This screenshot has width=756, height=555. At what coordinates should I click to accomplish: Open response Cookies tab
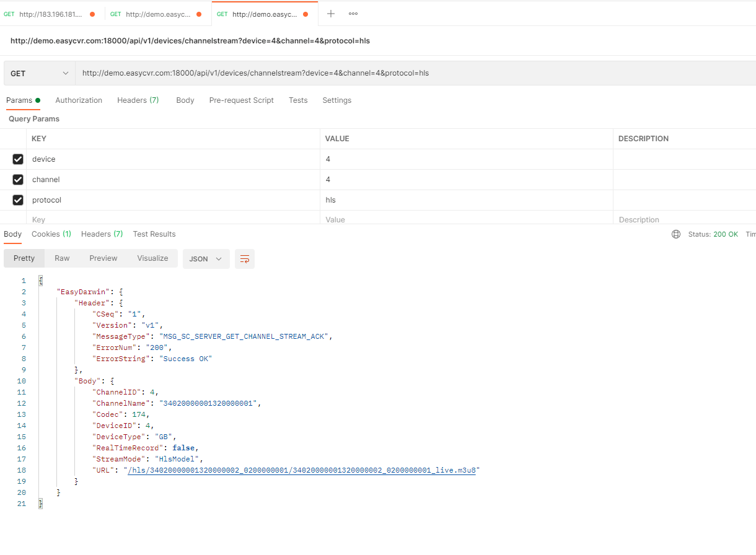tap(51, 234)
